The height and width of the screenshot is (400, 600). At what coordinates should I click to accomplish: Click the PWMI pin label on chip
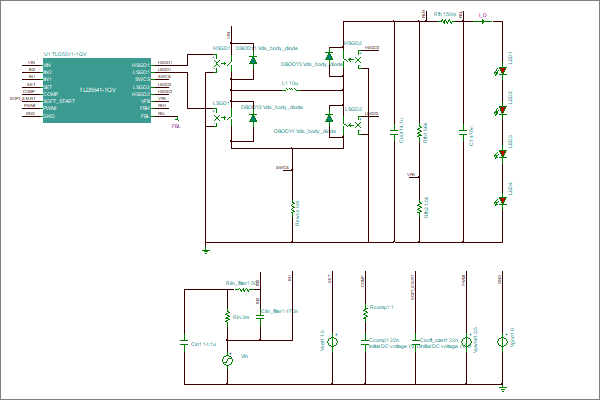[x=50, y=108]
